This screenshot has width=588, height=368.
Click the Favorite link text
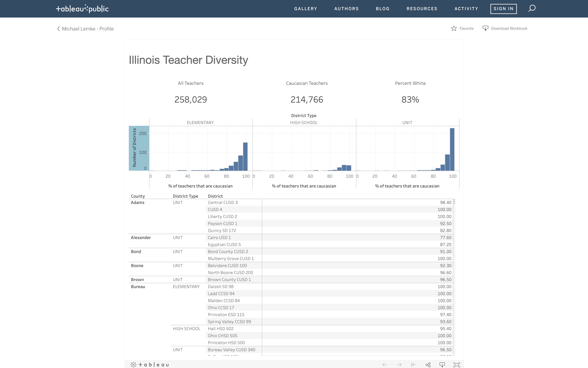(467, 28)
